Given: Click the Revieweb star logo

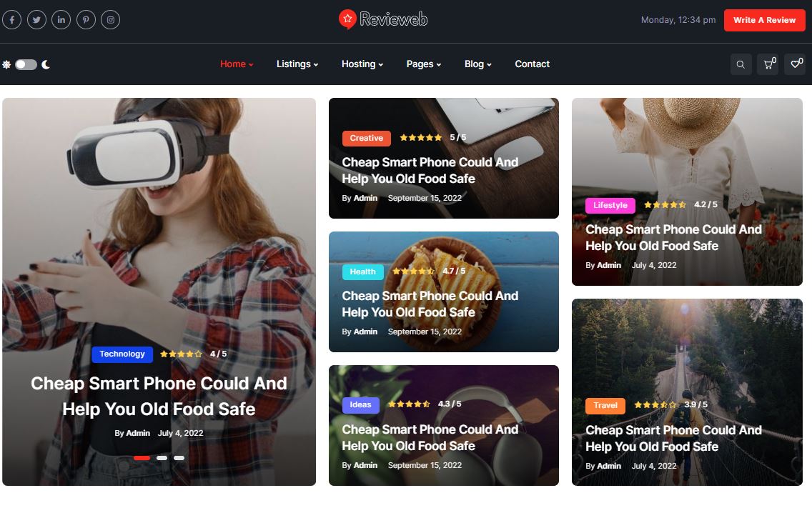Looking at the screenshot, I should click(347, 19).
